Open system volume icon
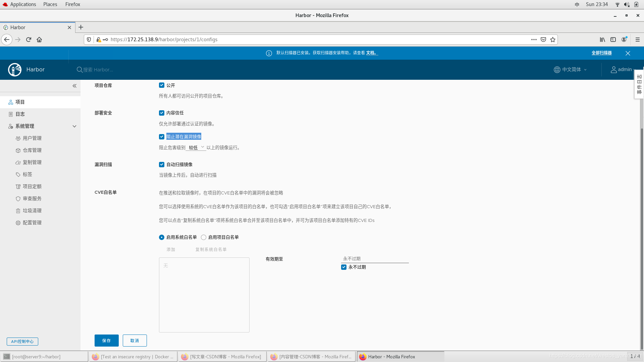Screen dimensions: 644x362 [x=627, y=4]
